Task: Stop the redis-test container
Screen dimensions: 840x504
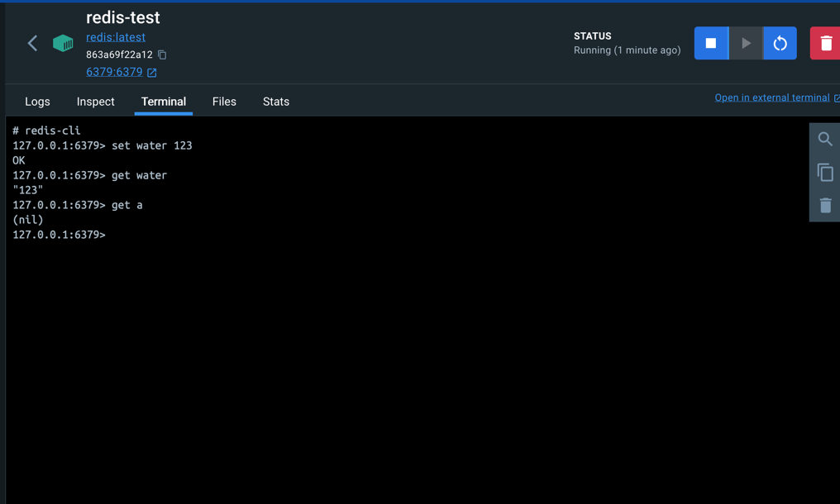Action: pyautogui.click(x=711, y=43)
